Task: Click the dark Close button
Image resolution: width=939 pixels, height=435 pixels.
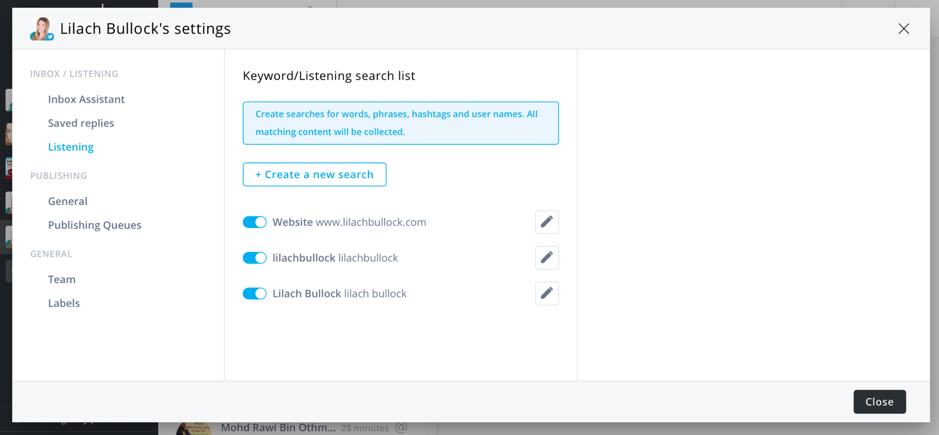Action: pyautogui.click(x=879, y=402)
